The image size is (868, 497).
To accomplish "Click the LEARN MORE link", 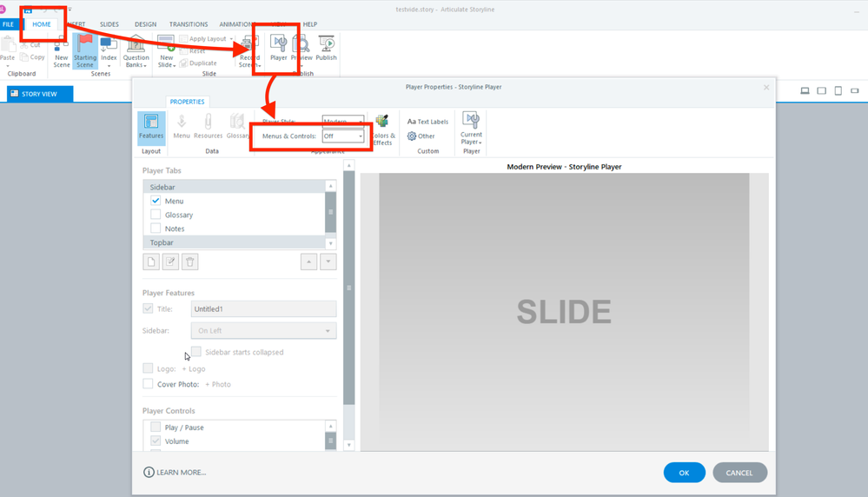I will click(x=175, y=472).
